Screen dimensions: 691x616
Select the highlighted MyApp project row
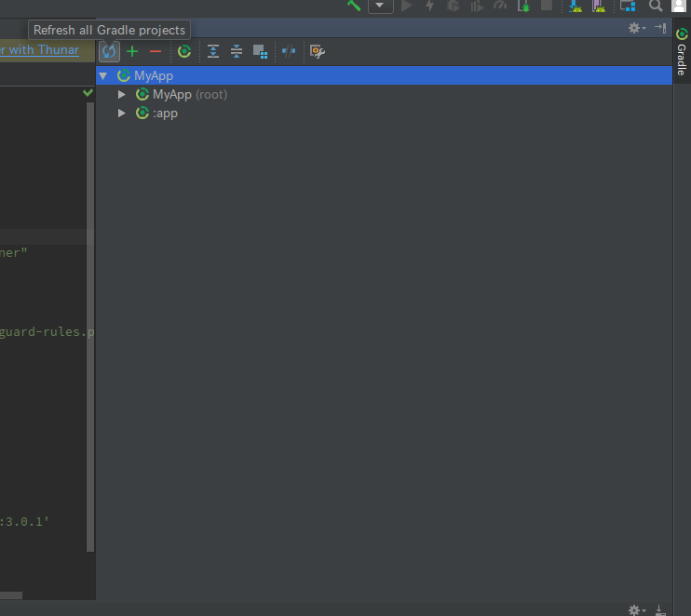[384, 75]
